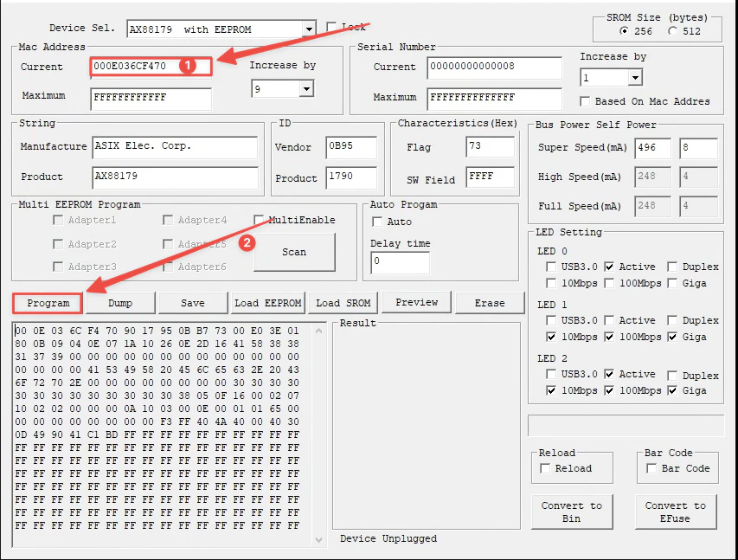
Task: Enable Based On Mac Addres checkbox
Action: point(585,101)
